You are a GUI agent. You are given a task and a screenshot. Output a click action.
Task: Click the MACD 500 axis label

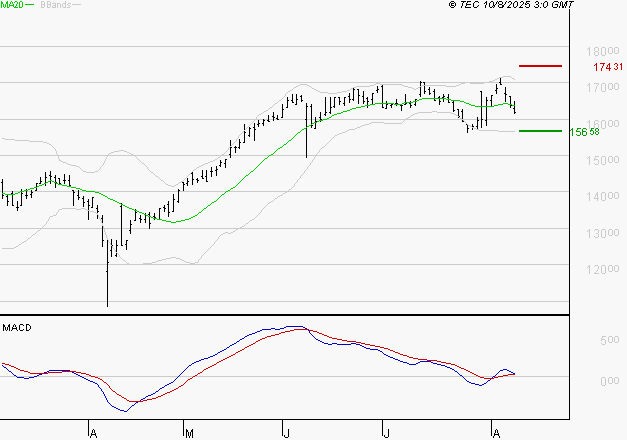tap(610, 340)
